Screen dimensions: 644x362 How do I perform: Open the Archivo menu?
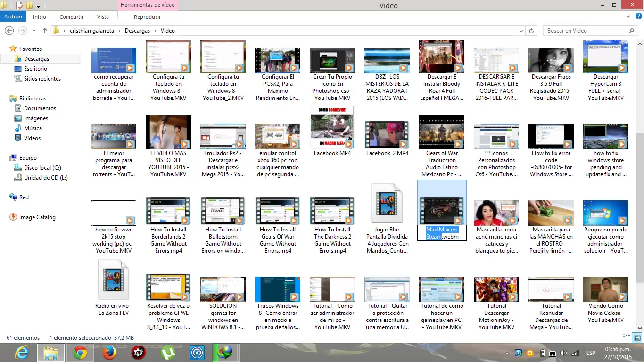[13, 17]
